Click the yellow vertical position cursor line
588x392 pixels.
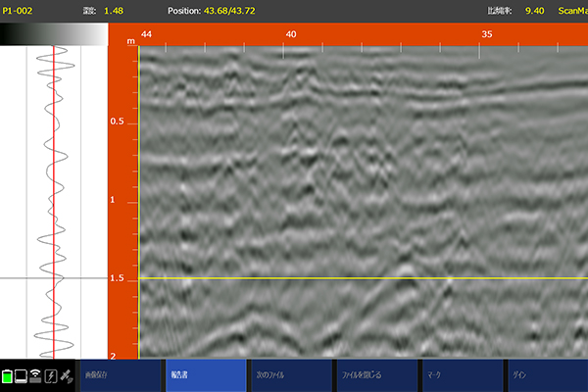click(x=139, y=196)
